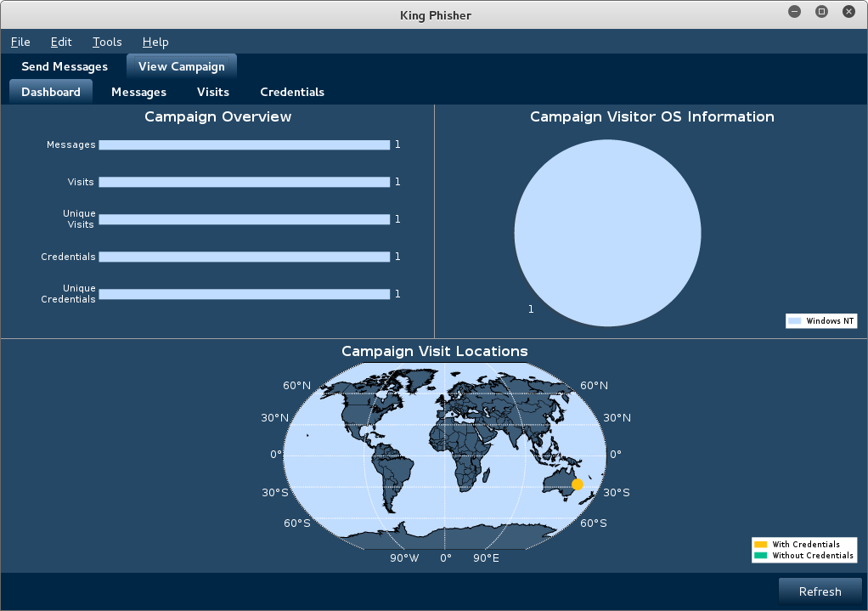This screenshot has height=611, width=868.
Task: Switch to the Send Messages tab
Action: click(x=65, y=66)
